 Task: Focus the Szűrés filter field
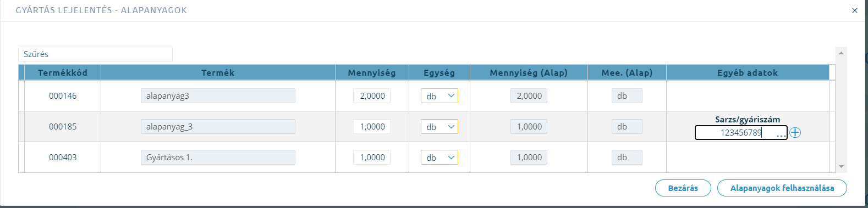95,54
